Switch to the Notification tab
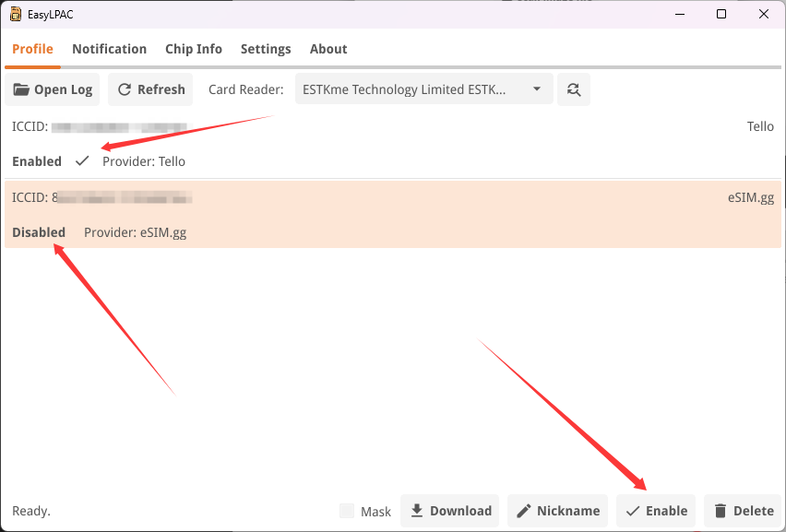This screenshot has height=532, width=786. pyautogui.click(x=109, y=49)
